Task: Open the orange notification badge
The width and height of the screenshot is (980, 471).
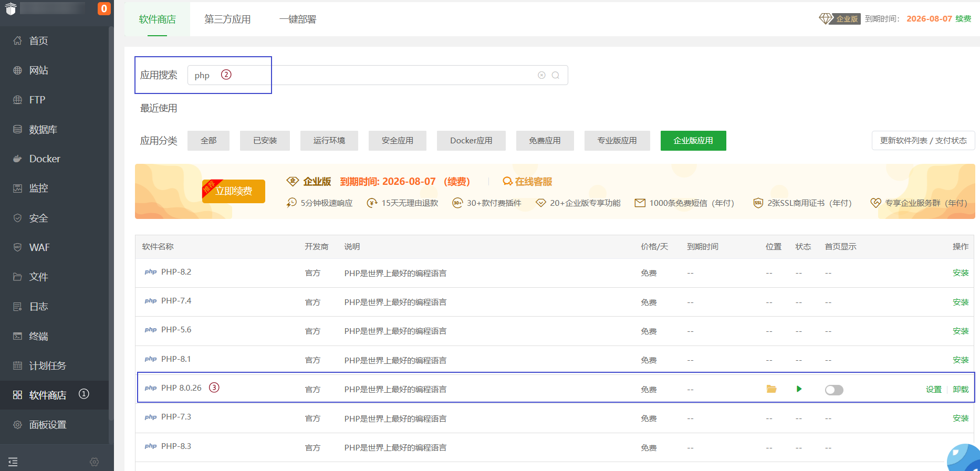Action: click(104, 8)
